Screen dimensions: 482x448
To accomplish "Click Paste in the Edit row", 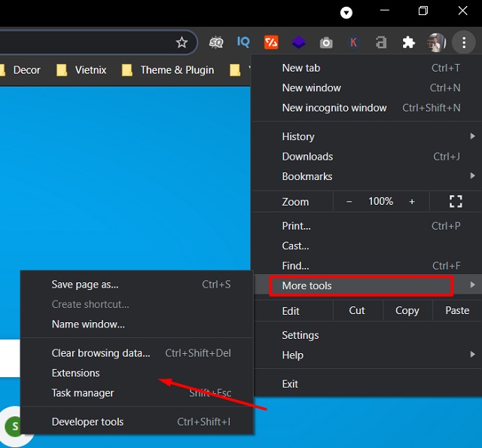I will [x=457, y=311].
